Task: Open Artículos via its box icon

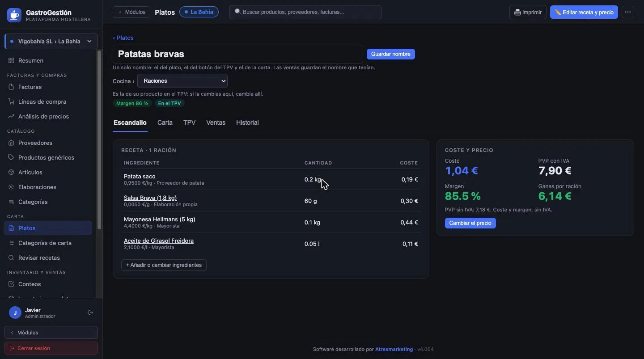Action: tap(11, 172)
